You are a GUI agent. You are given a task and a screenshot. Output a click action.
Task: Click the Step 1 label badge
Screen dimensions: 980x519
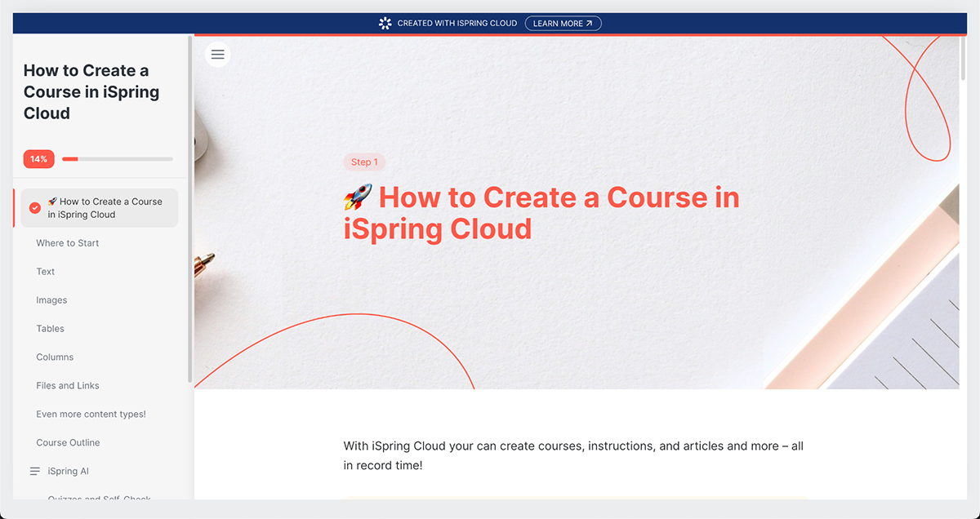[364, 162]
